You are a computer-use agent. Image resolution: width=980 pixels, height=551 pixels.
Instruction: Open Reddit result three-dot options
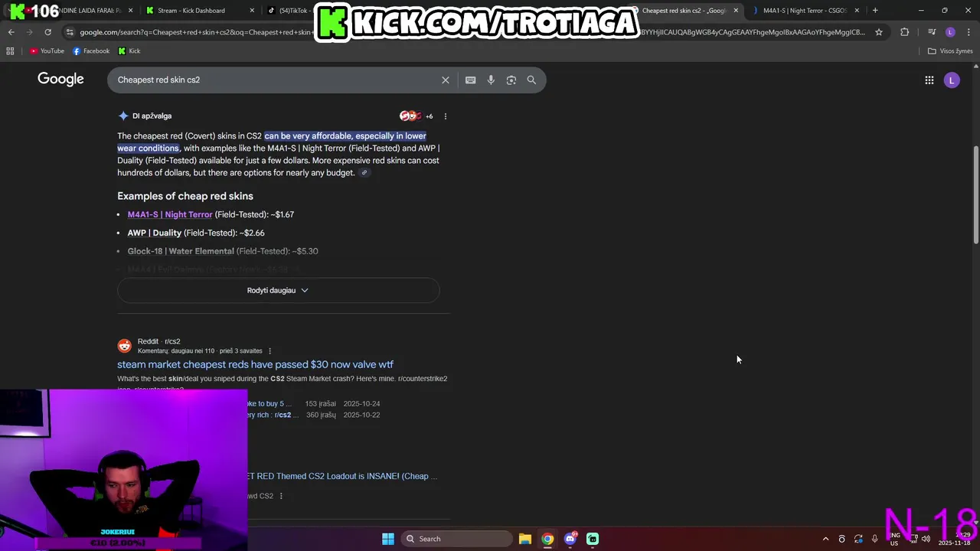[x=269, y=351]
